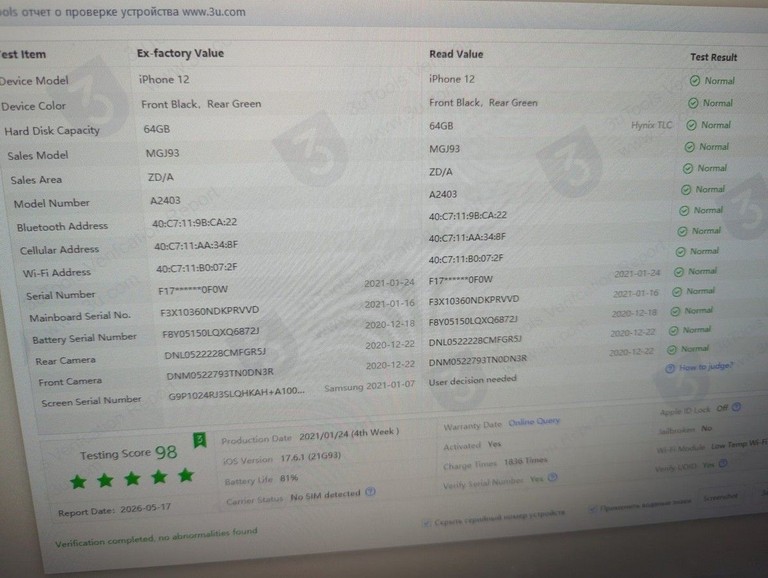Image resolution: width=768 pixels, height=578 pixels.
Task: Click the 'Test Result' column header
Action: (714, 57)
